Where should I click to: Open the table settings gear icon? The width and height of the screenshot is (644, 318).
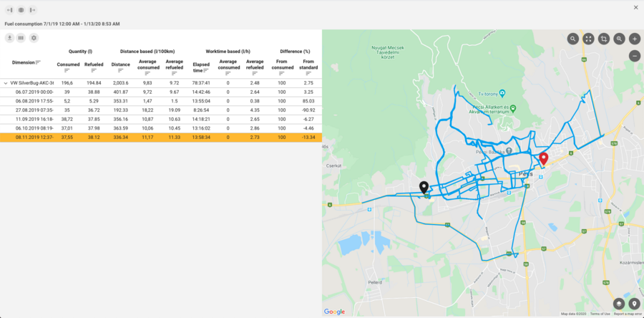(34, 38)
